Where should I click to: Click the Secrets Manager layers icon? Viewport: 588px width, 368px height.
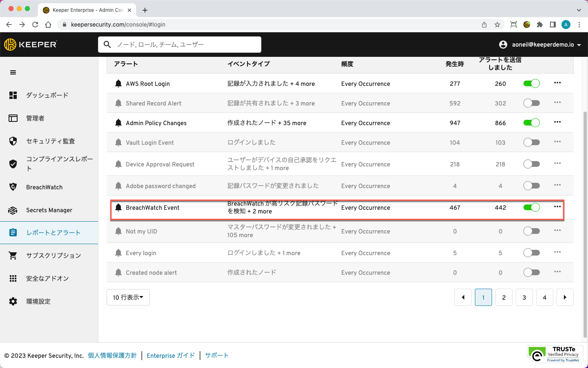(13, 210)
